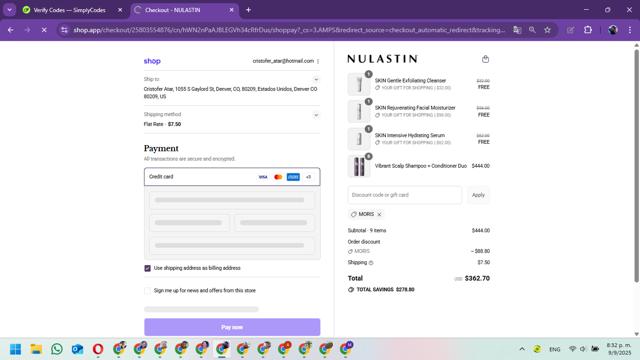Focus the Discount code or gift card field
This screenshot has height=360, width=640.
click(x=404, y=195)
